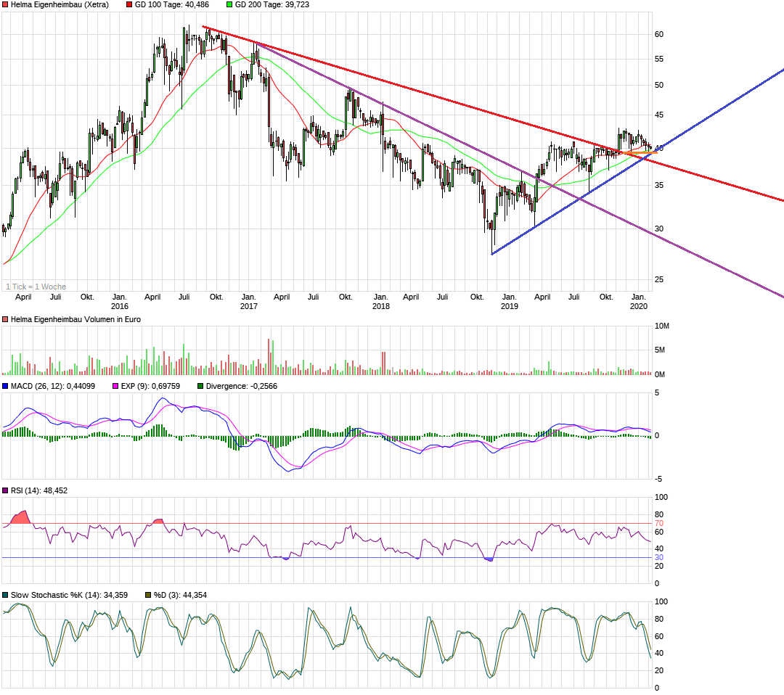Select the 'Helma Eigenheimbau (Xetra)' legend label
The image size is (784, 695).
[60, 4]
